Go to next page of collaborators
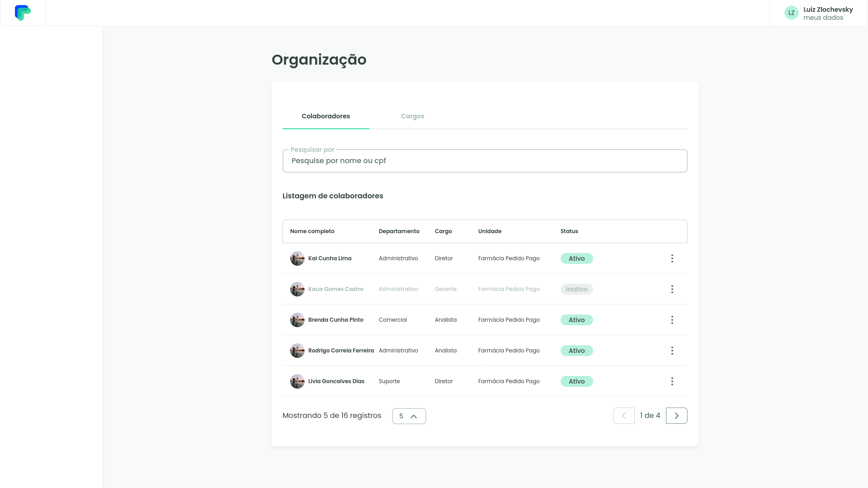This screenshot has width=868, height=488. (676, 416)
